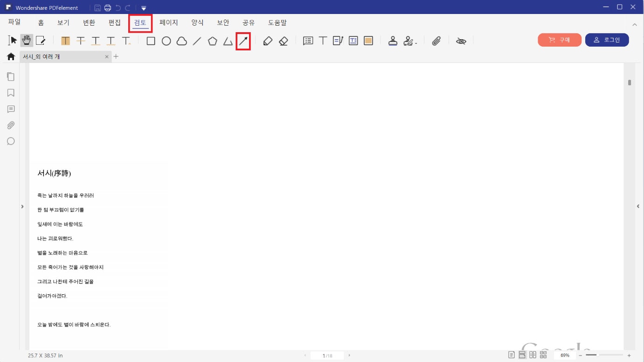644x362 pixels.
Task: Open the Search side panel
Action: click(11, 141)
